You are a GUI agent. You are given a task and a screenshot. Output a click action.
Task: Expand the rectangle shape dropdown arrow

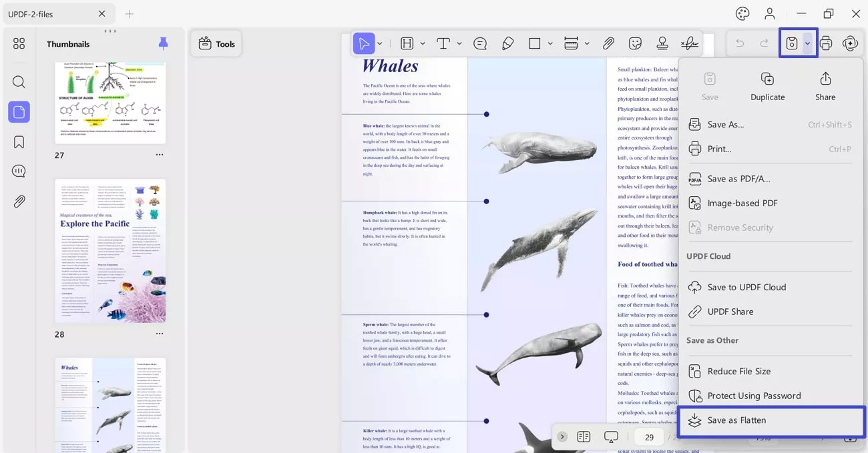point(550,44)
